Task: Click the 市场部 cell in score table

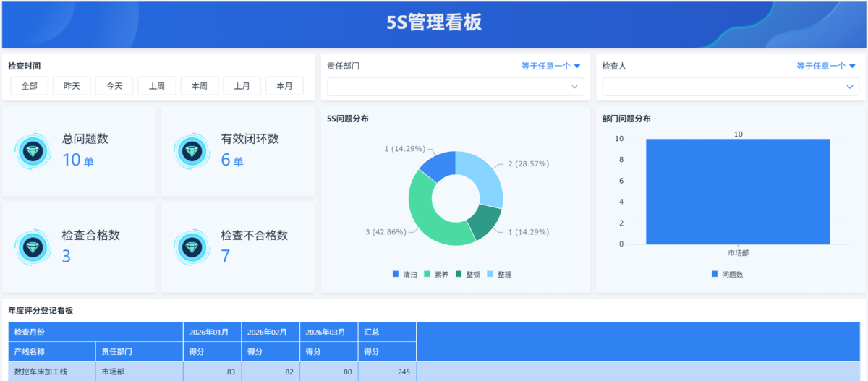Action: [140, 372]
